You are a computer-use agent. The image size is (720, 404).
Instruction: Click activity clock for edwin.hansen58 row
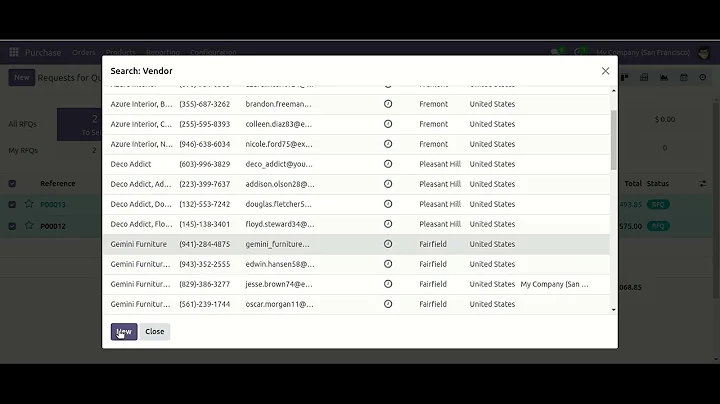388,264
